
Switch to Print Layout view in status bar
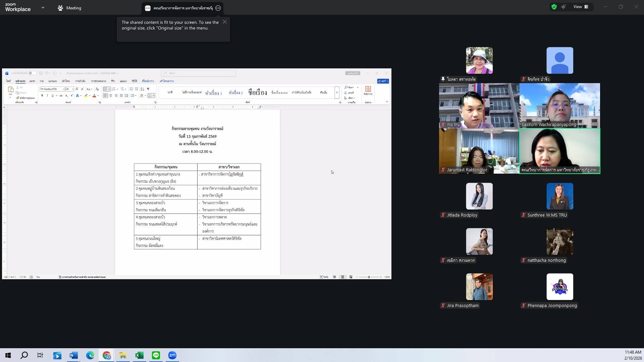(342, 277)
